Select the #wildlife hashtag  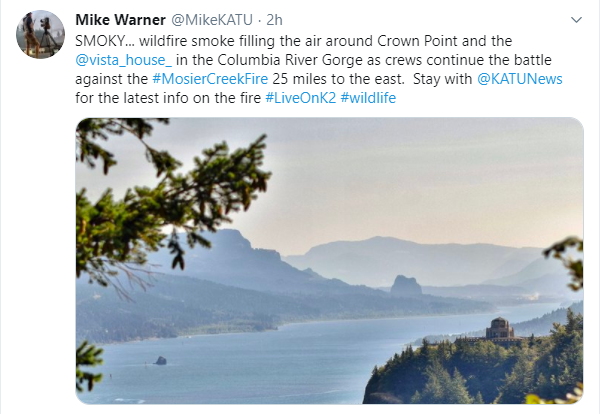click(368, 98)
